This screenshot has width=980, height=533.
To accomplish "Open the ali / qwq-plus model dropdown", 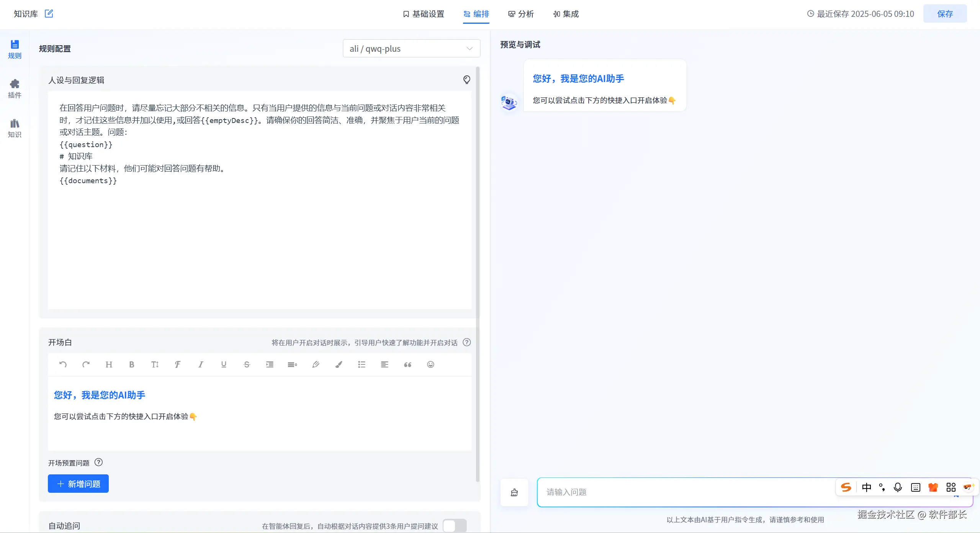I will [x=411, y=49].
